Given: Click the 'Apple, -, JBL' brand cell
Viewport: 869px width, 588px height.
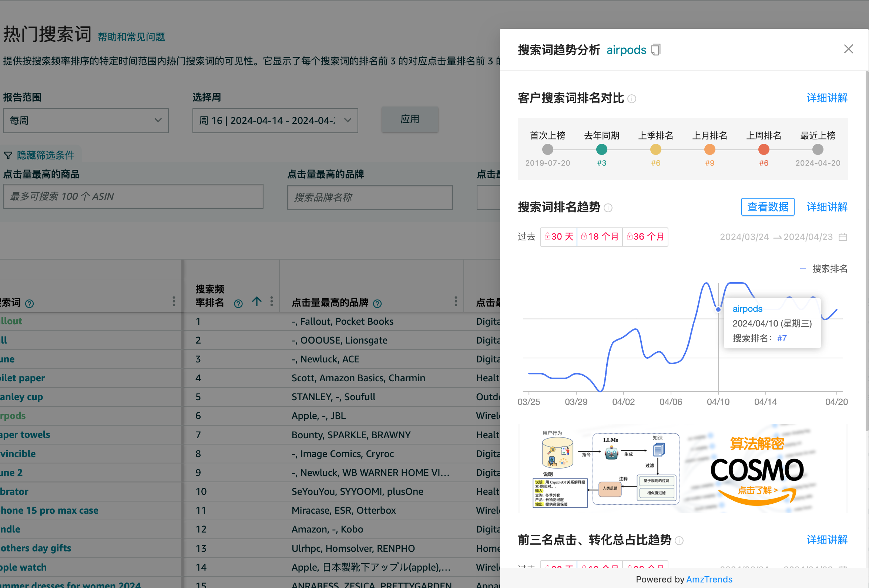Looking at the screenshot, I should [319, 416].
